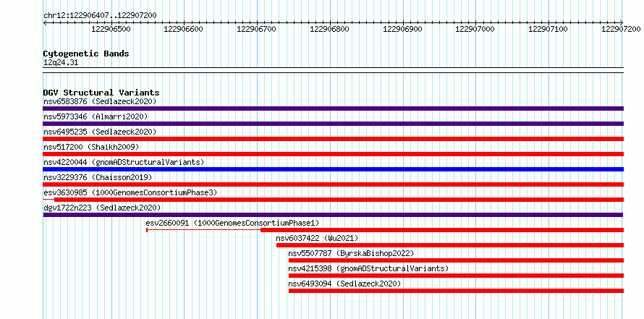Click the red bar under nsv6495235
This screenshot has height=319, width=644.
click(x=333, y=139)
